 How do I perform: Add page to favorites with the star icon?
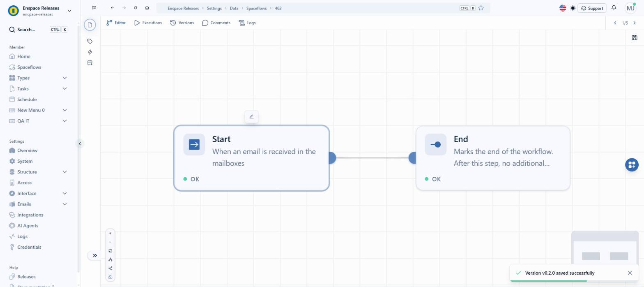481,8
